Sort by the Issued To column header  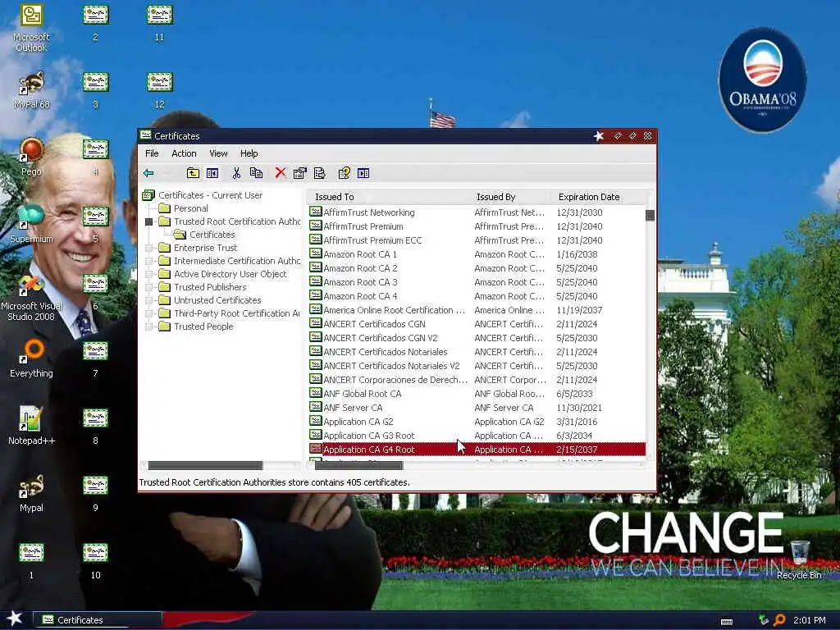pos(389,197)
